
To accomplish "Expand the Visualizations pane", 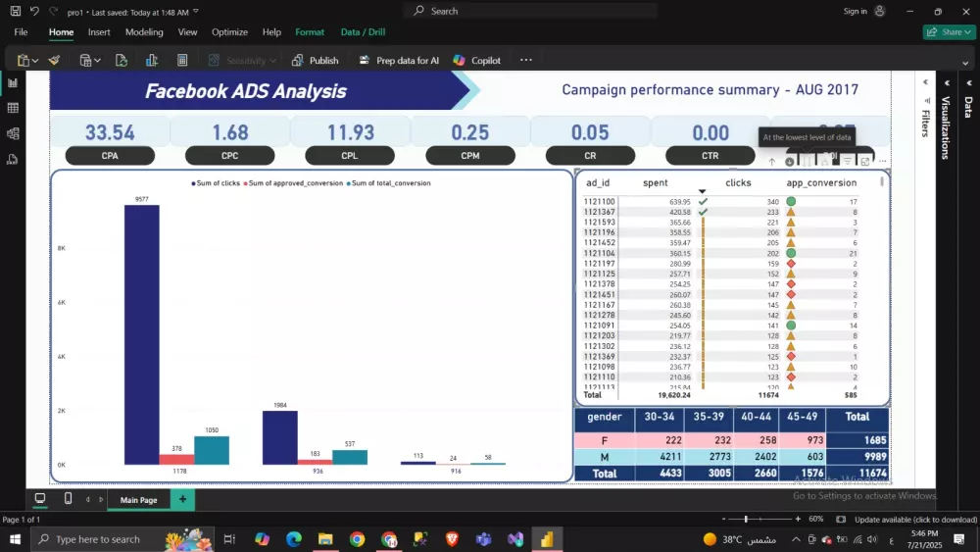I will pos(947,82).
